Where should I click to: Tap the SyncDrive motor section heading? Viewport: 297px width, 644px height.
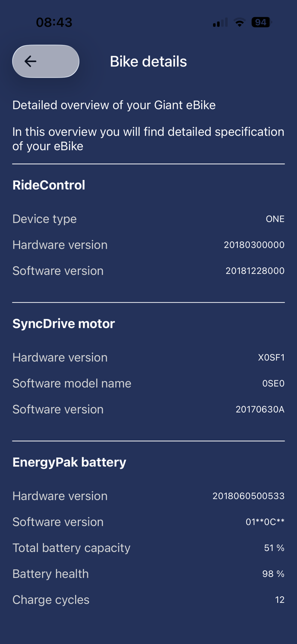point(64,323)
